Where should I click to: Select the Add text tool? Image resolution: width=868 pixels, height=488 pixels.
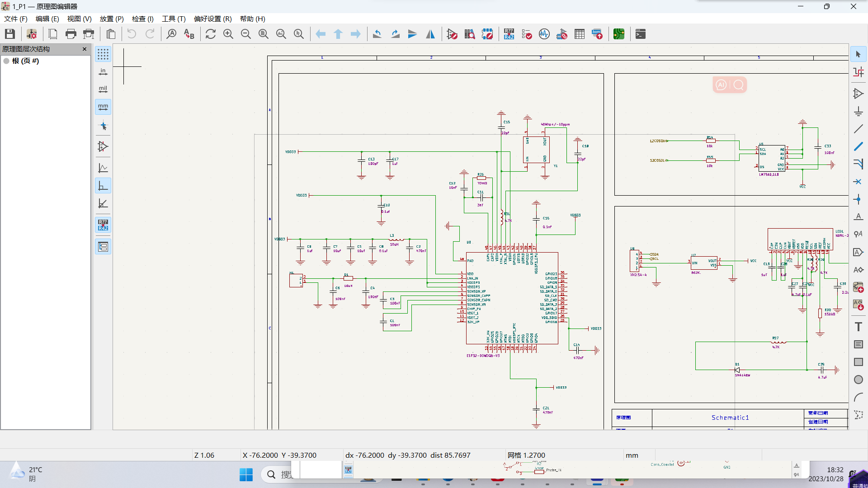858,327
